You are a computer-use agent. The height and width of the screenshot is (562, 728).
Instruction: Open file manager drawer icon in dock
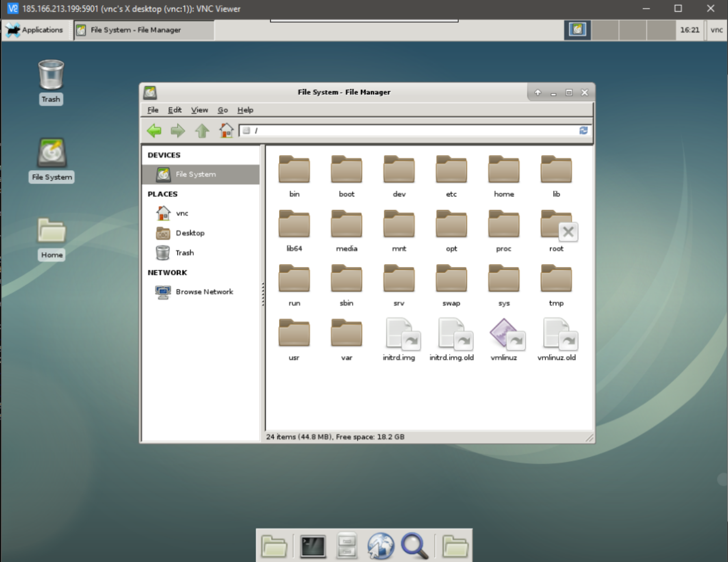347,546
